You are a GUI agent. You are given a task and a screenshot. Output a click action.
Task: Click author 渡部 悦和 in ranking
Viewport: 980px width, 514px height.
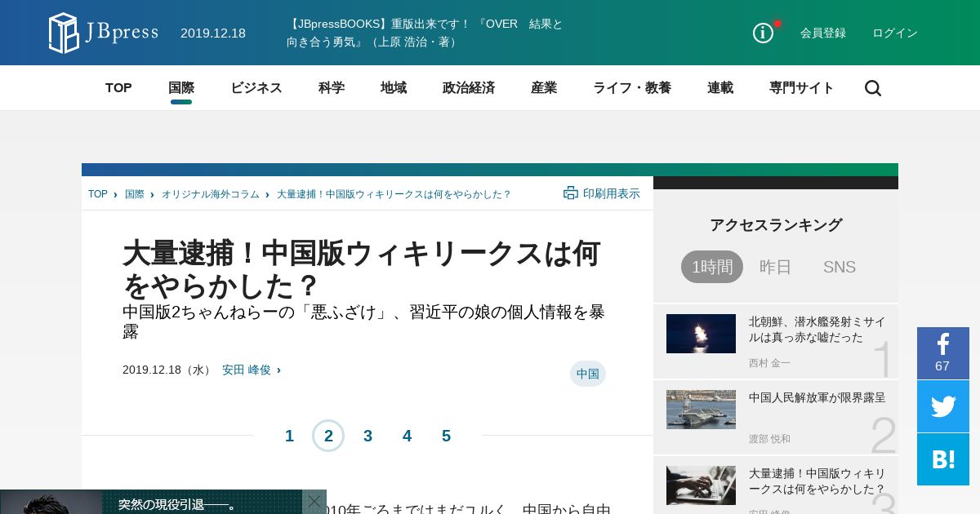pyautogui.click(x=769, y=439)
